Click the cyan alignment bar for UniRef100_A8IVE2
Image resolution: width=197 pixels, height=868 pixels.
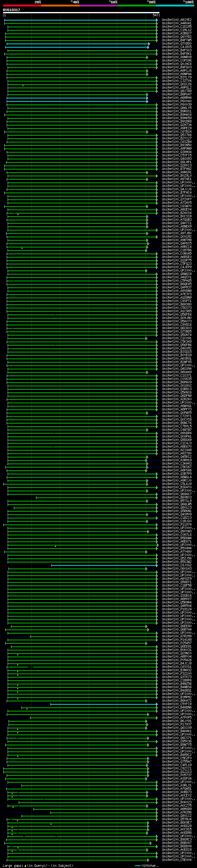pos(81,20)
